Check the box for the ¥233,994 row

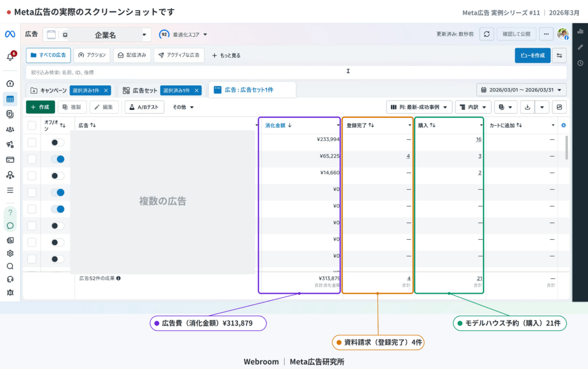point(32,143)
